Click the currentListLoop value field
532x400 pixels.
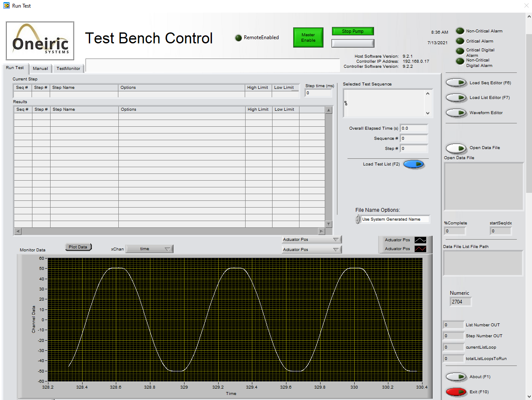(453, 347)
